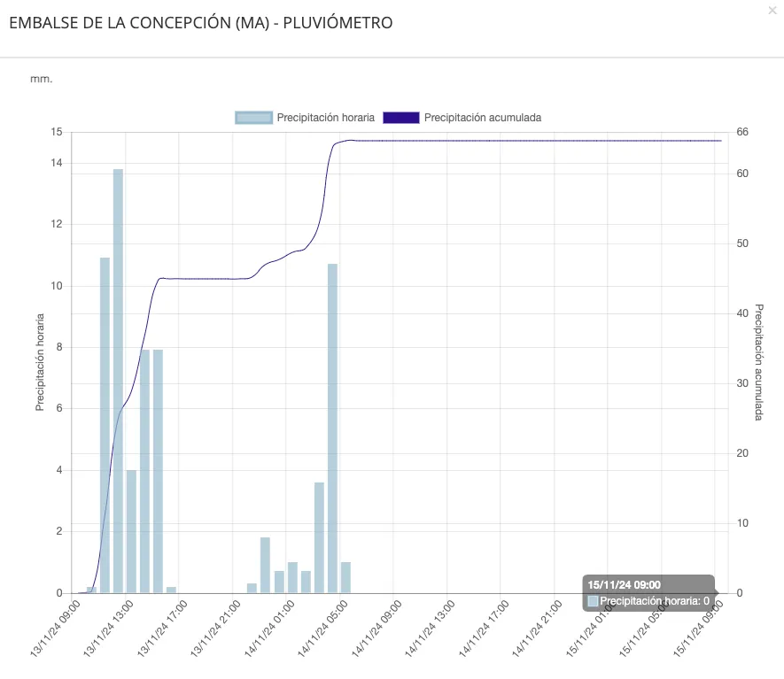Viewport: 784px width, 679px height.
Task: Click the left 'Precipitación horaria' axis title
Action: [x=40, y=362]
